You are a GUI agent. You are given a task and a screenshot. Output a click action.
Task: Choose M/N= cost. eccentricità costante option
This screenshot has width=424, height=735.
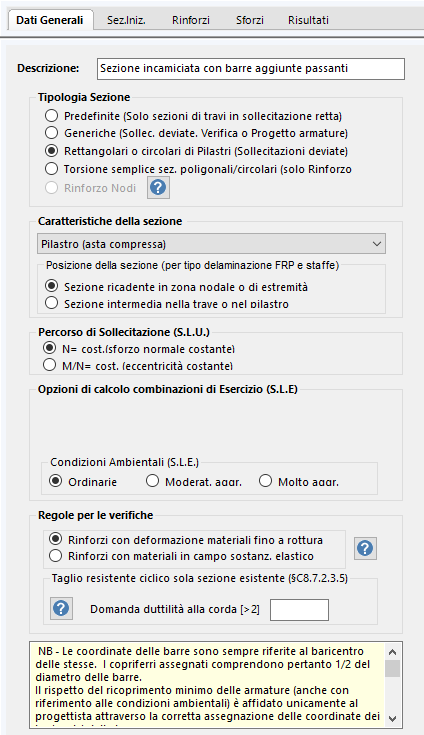point(49,365)
